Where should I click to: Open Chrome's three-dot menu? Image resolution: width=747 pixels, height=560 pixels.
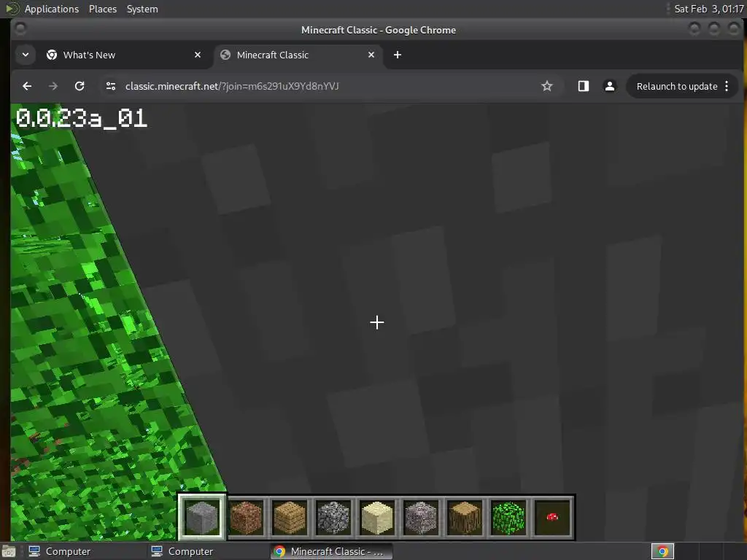pos(727,86)
